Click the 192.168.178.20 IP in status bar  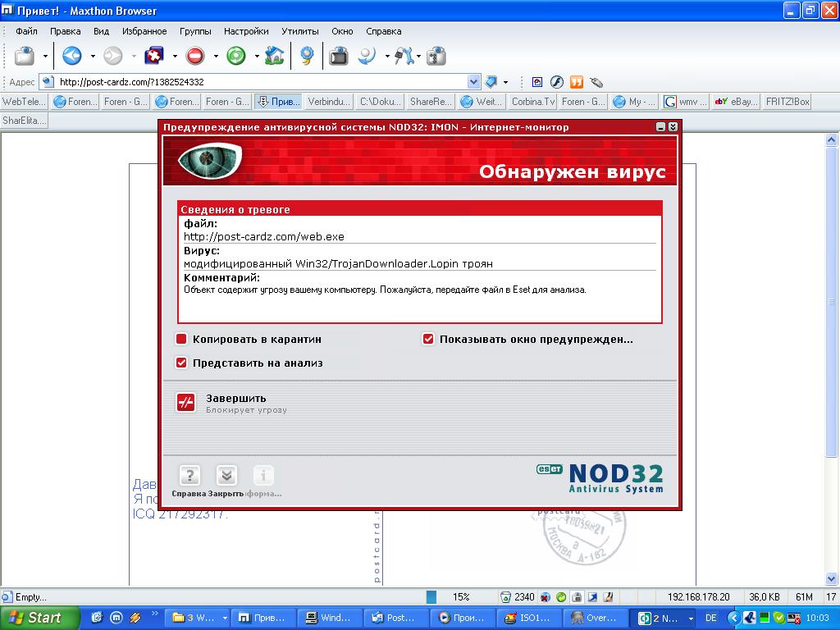click(x=698, y=597)
